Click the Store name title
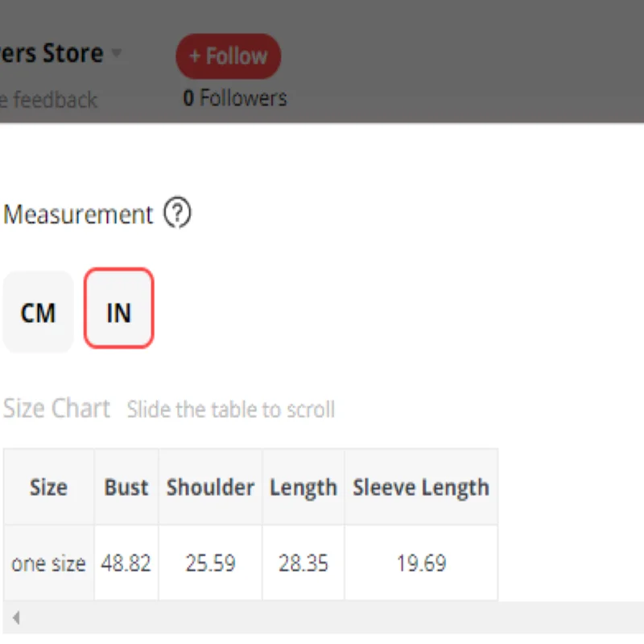 pyautogui.click(x=52, y=53)
